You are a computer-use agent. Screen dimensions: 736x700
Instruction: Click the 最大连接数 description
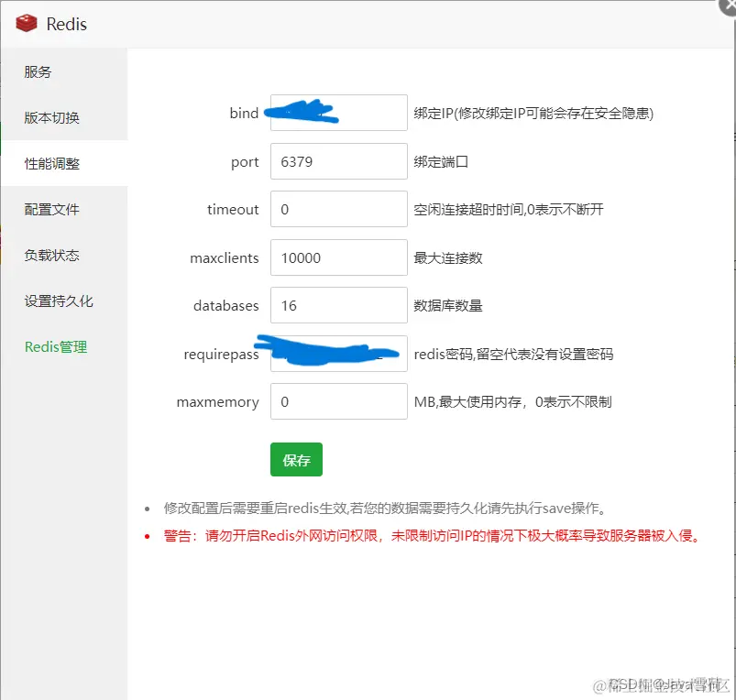tap(448, 258)
